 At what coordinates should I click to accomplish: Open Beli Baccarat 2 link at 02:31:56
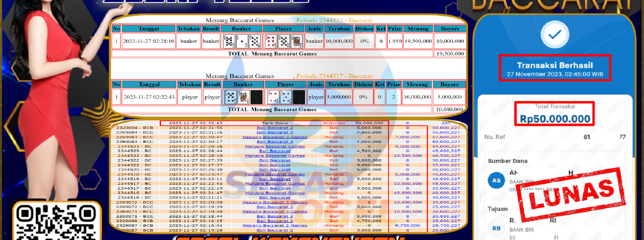275,128
